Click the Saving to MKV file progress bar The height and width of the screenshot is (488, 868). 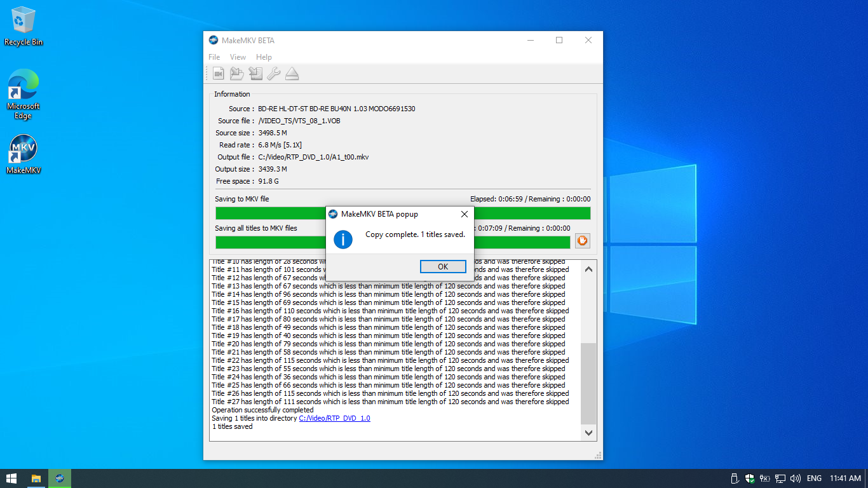click(403, 213)
